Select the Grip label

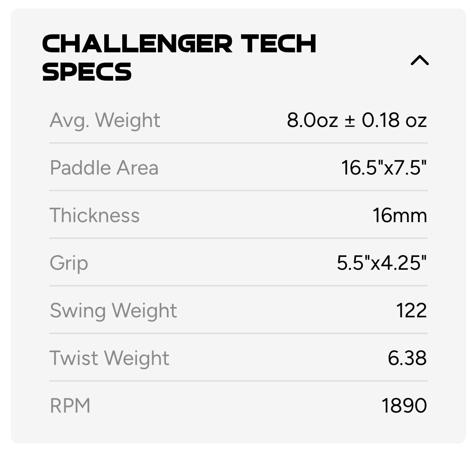coord(69,263)
